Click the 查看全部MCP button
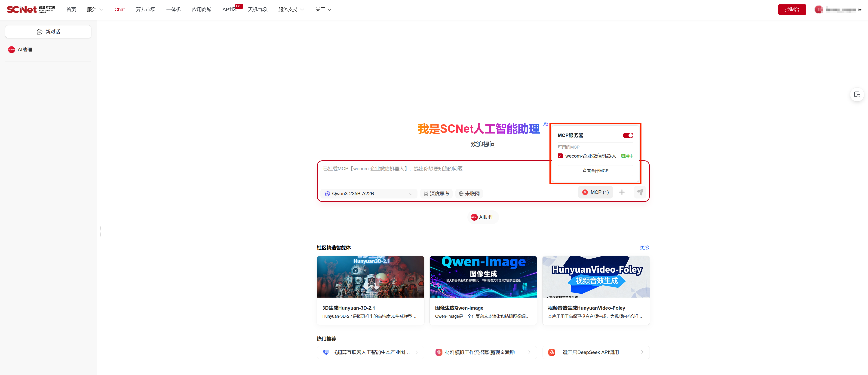This screenshot has height=375, width=868. (595, 171)
